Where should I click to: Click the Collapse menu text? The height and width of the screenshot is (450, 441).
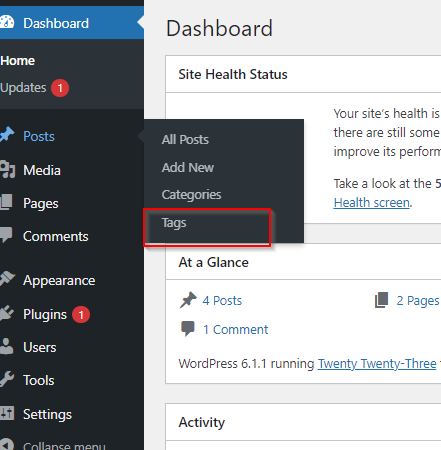tap(64, 446)
